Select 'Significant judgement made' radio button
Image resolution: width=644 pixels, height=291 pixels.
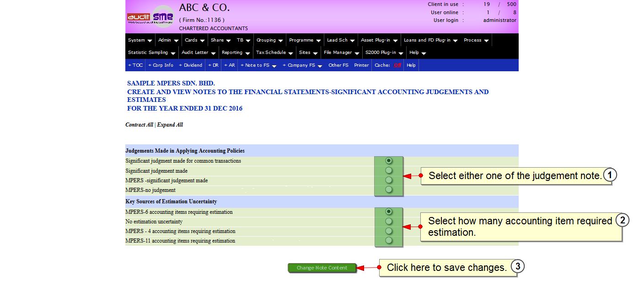point(389,170)
